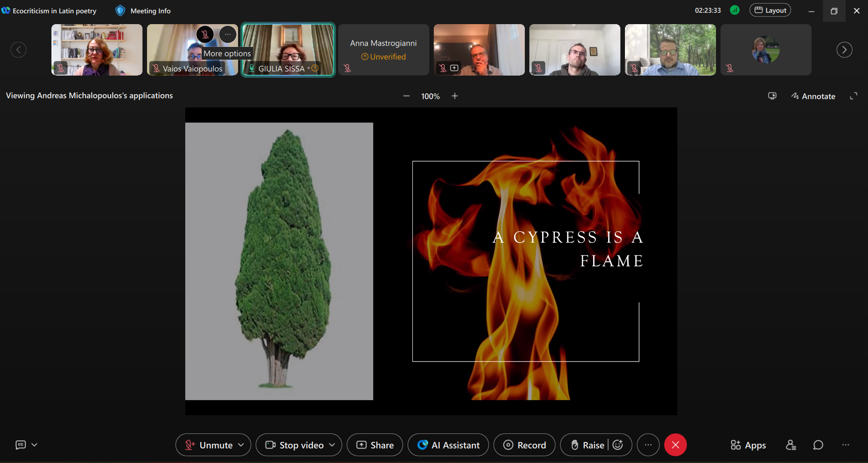Start recording with the Record button
868x463 pixels.
click(524, 445)
